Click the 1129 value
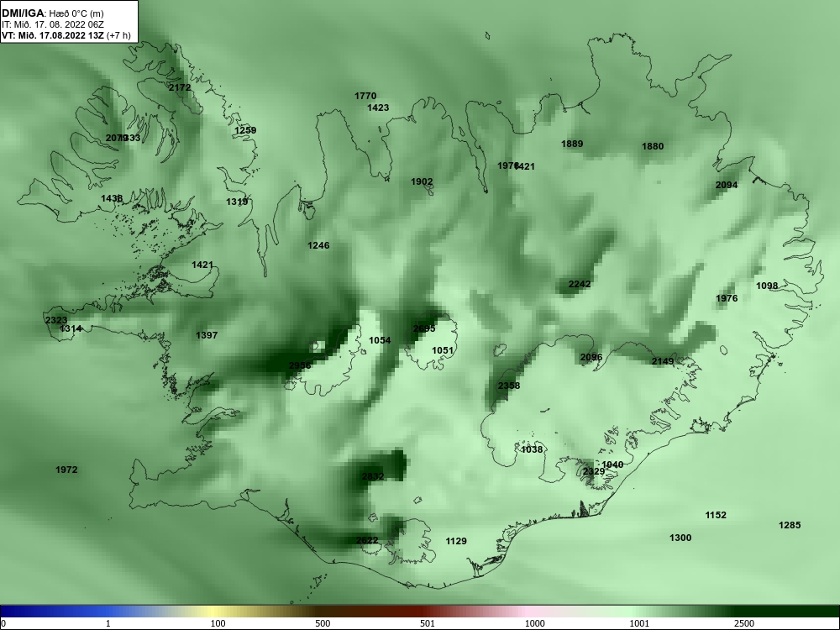The width and height of the screenshot is (840, 630). [x=456, y=542]
